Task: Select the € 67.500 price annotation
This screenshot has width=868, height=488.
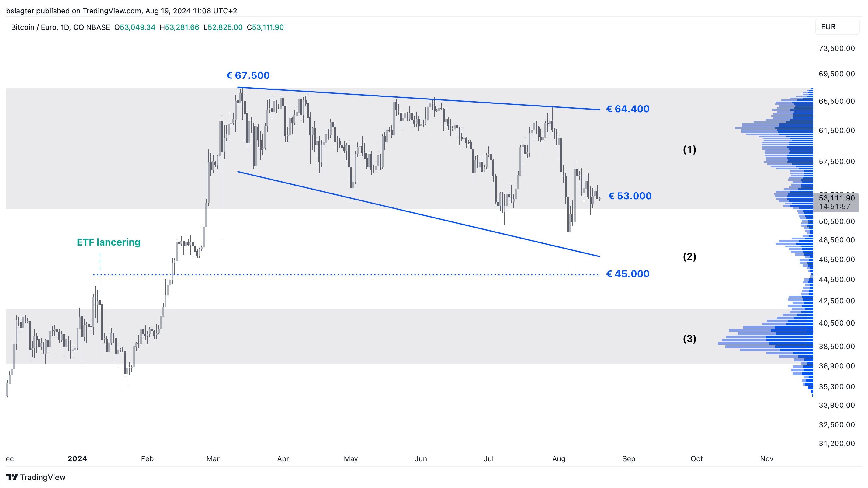Action: tap(248, 75)
